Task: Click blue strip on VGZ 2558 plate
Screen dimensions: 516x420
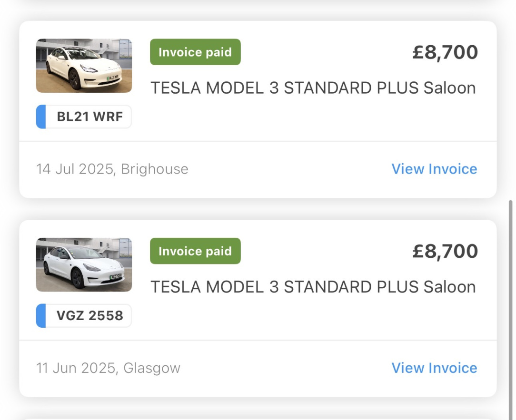Action: click(41, 316)
